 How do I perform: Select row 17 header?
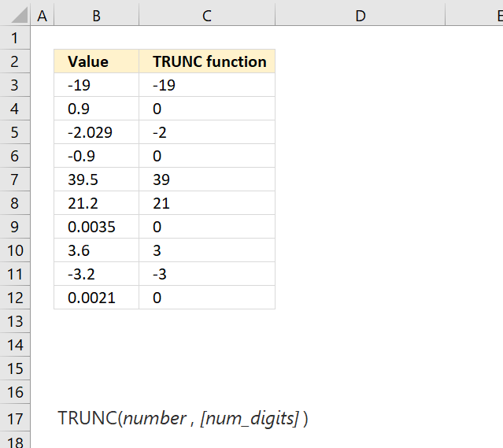pyautogui.click(x=15, y=419)
